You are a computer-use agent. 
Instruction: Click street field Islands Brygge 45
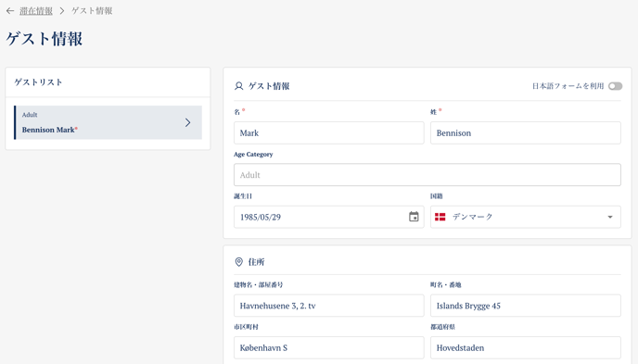[526, 306]
